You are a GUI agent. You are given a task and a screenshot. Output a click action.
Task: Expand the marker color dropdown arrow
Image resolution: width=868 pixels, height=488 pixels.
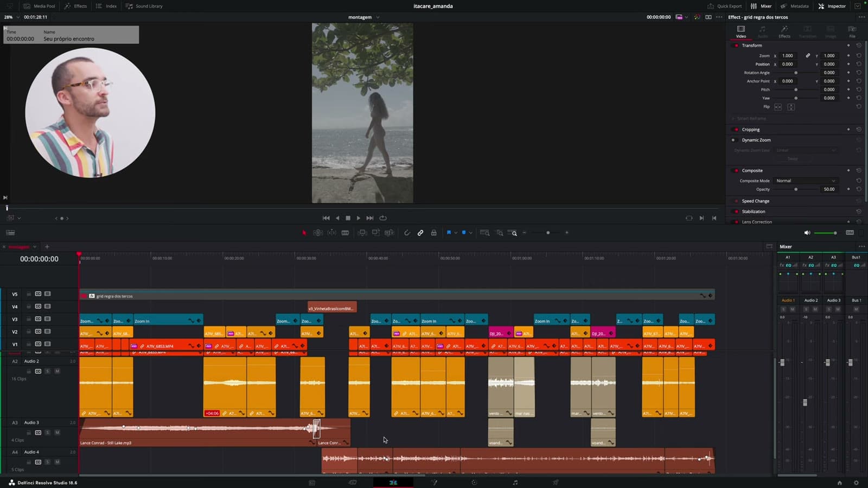470,233
